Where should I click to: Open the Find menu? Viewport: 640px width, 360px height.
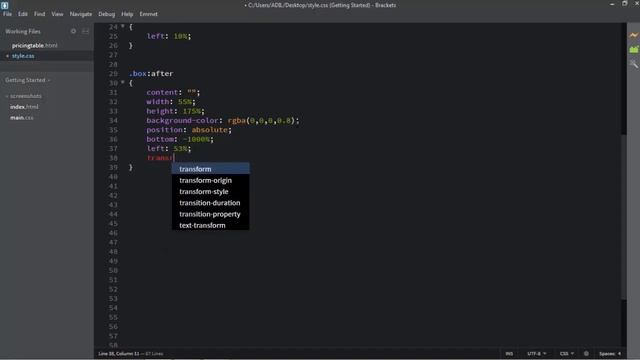pos(40,14)
